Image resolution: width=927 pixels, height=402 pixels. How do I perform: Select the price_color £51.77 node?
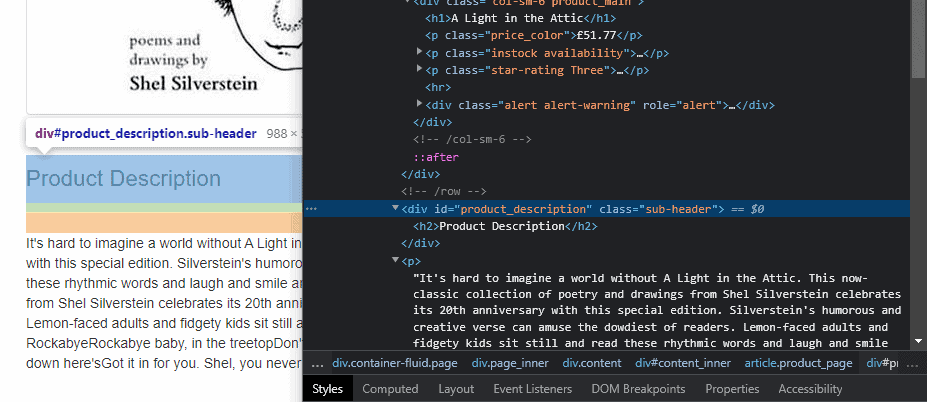tap(533, 35)
